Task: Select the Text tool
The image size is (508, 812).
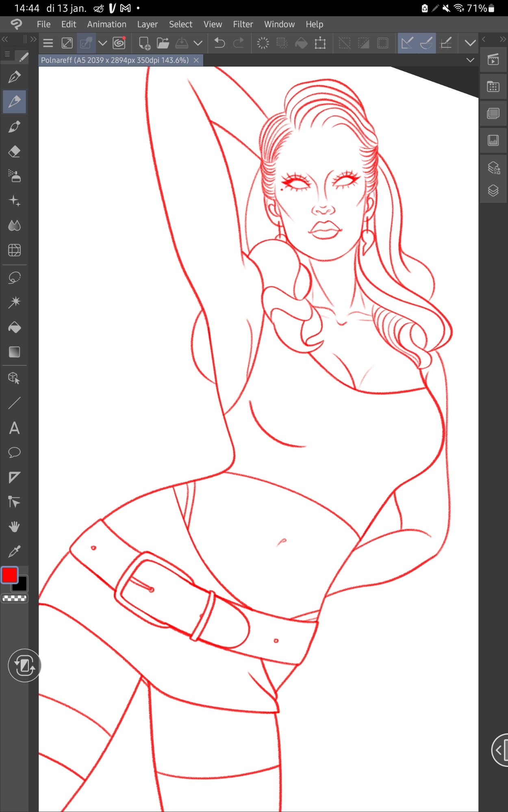Action: pos(14,428)
